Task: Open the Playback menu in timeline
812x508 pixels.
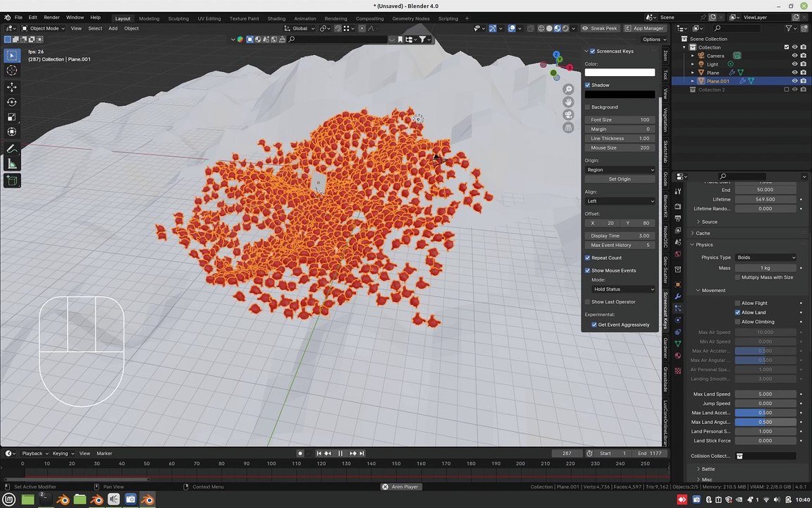Action: click(x=35, y=454)
